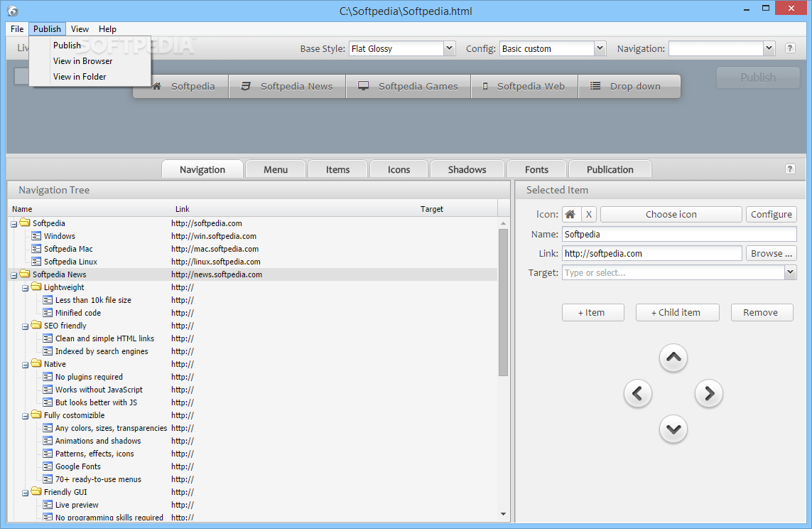812x529 pixels.
Task: Open the Target combo box dropdown arrow
Action: [x=790, y=272]
